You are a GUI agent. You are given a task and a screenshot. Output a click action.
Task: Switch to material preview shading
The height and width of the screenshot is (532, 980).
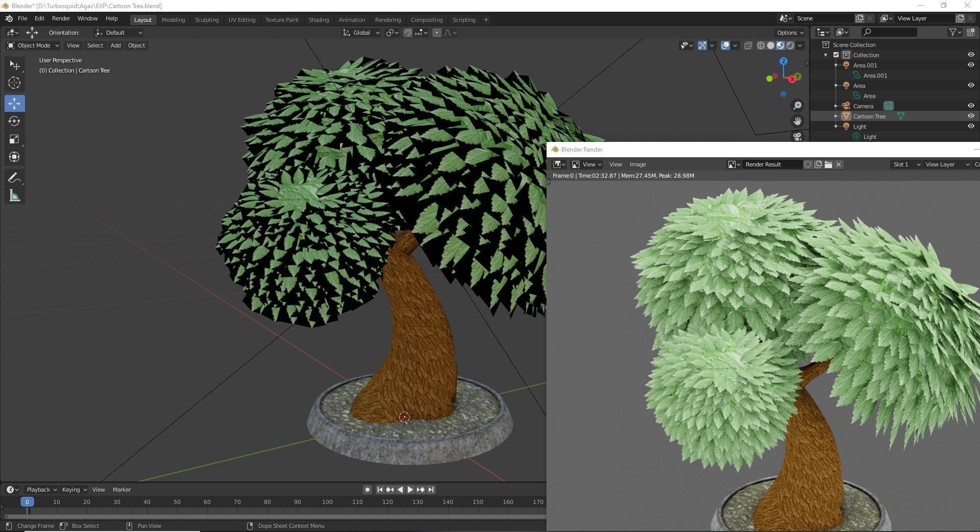pyautogui.click(x=780, y=45)
